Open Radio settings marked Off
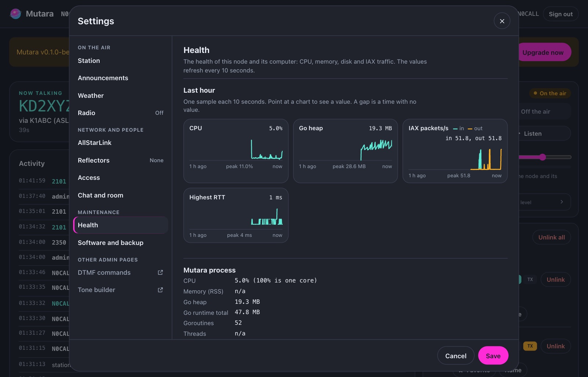588x377 pixels. 121,113
